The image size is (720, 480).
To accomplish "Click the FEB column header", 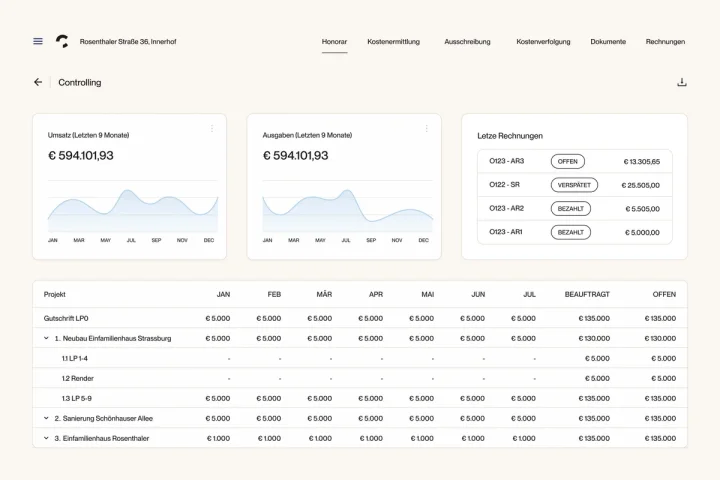I will [274, 294].
